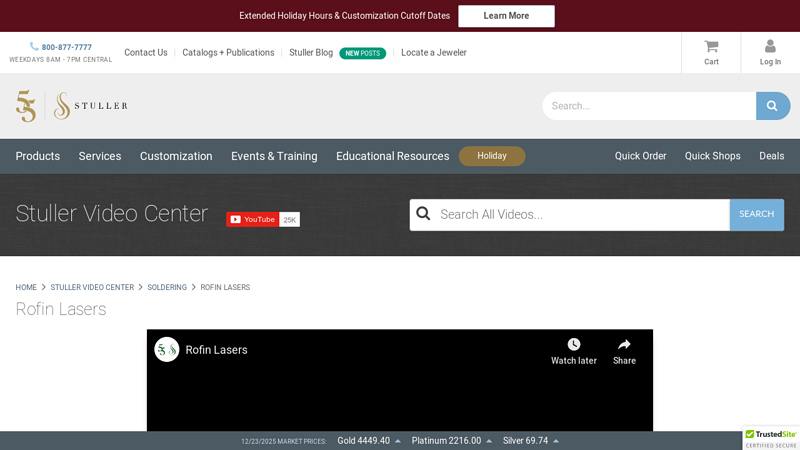This screenshot has height=450, width=800.
Task: Open the TrustedSite certified badge
Action: 771,438
